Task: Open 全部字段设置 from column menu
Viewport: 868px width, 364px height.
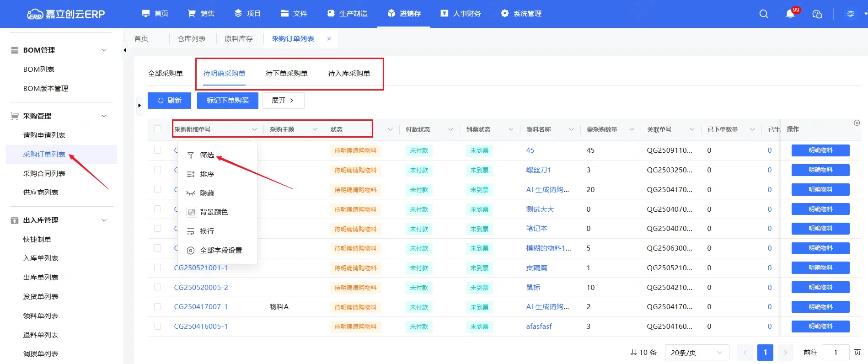Action: point(220,251)
